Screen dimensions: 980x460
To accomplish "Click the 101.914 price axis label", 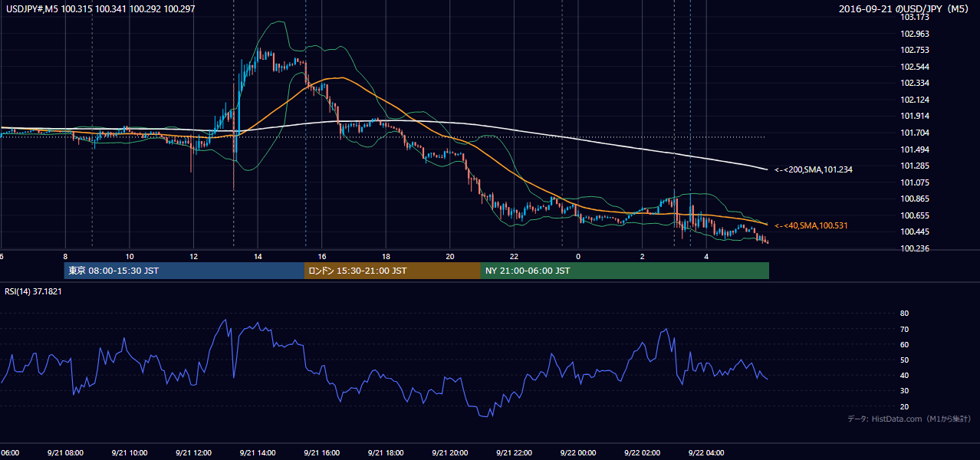I will pyautogui.click(x=915, y=116).
